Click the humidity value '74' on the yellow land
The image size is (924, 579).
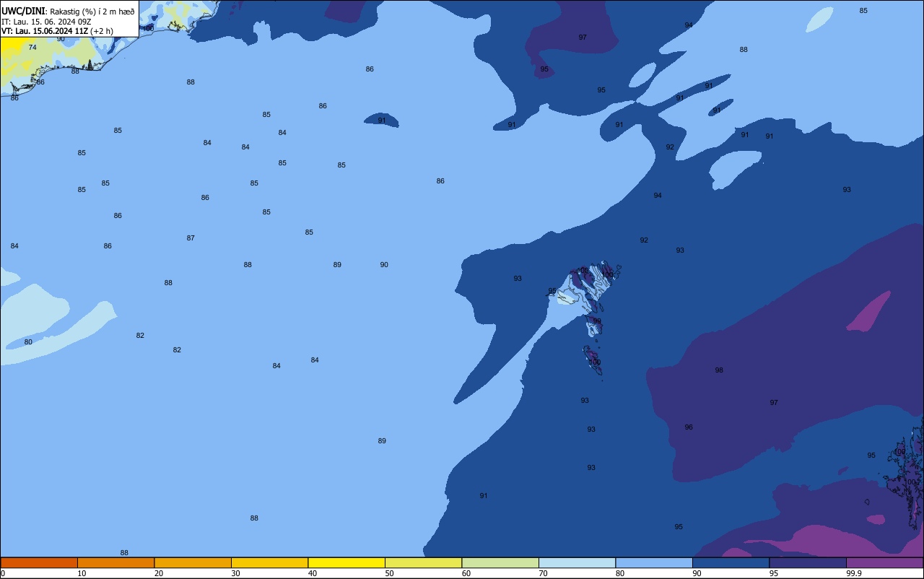point(32,48)
